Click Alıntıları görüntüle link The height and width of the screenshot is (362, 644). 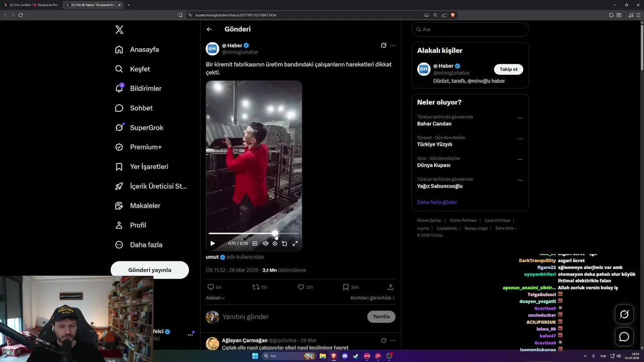372,298
